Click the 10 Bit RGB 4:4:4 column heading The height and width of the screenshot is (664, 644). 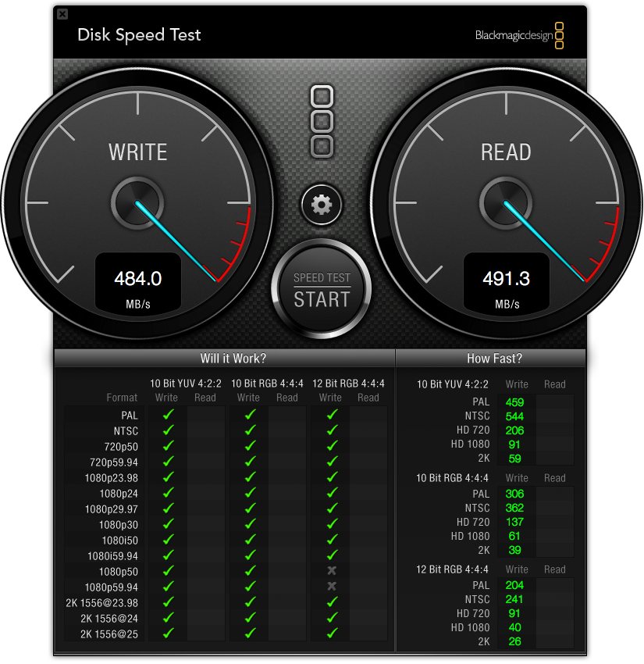pyautogui.click(x=267, y=384)
